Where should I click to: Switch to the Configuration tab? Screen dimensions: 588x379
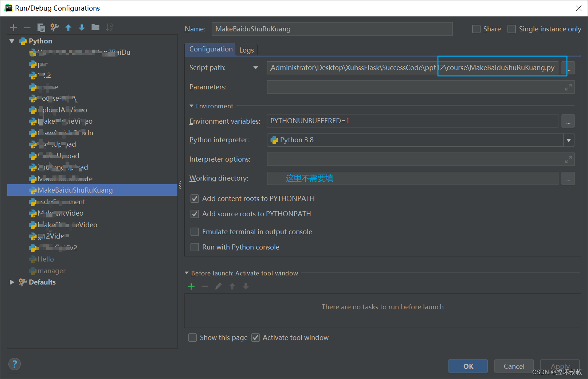211,49
